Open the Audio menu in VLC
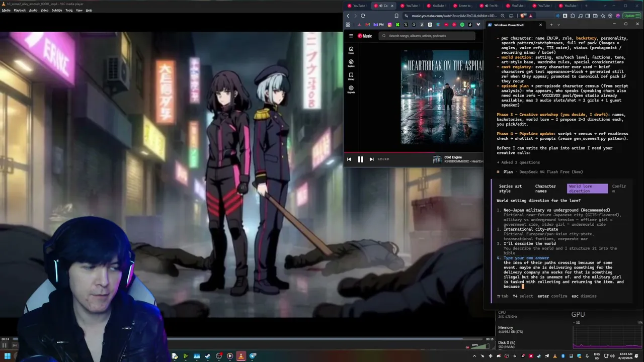 click(33, 10)
